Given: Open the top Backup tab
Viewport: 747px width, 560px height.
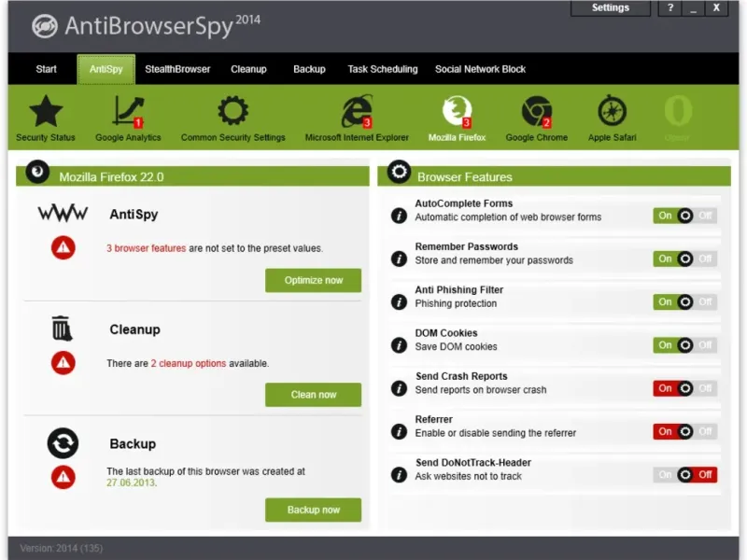Looking at the screenshot, I should tap(309, 69).
